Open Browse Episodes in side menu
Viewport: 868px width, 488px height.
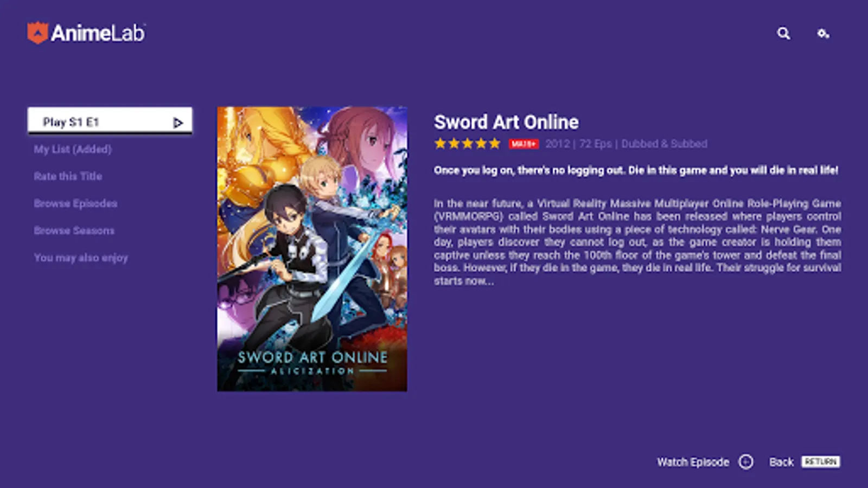point(75,203)
